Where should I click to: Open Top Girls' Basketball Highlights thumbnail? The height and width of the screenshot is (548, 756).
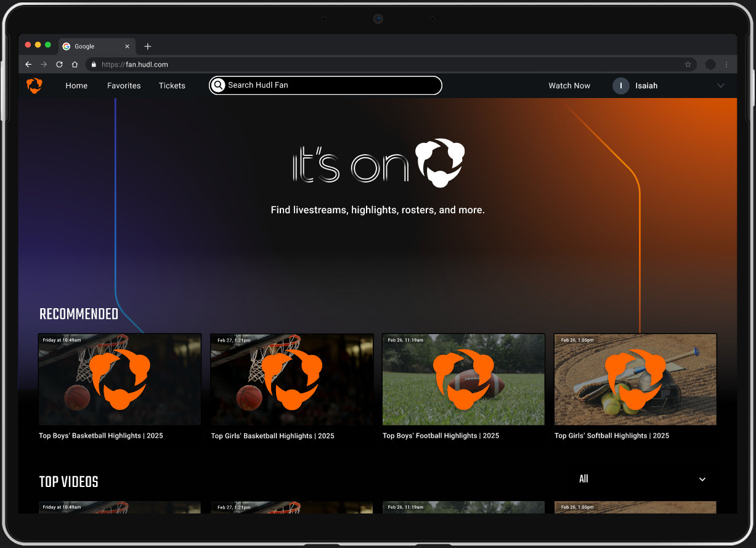[291, 380]
